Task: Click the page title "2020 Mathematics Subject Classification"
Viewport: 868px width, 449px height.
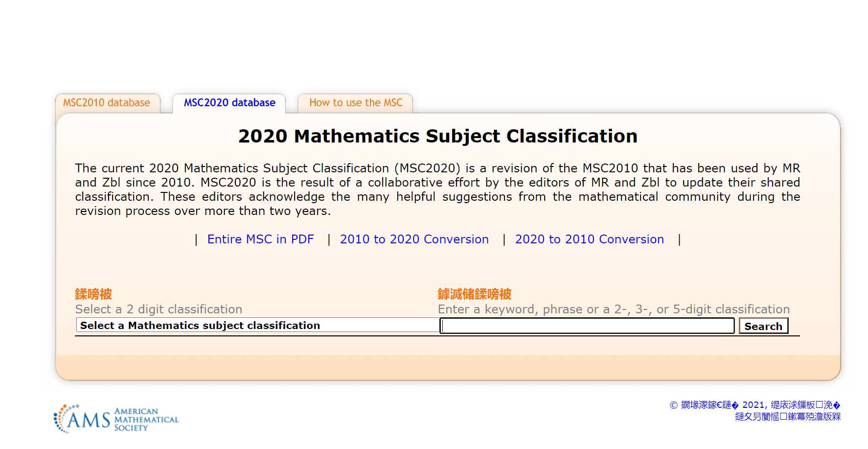Action: (438, 136)
